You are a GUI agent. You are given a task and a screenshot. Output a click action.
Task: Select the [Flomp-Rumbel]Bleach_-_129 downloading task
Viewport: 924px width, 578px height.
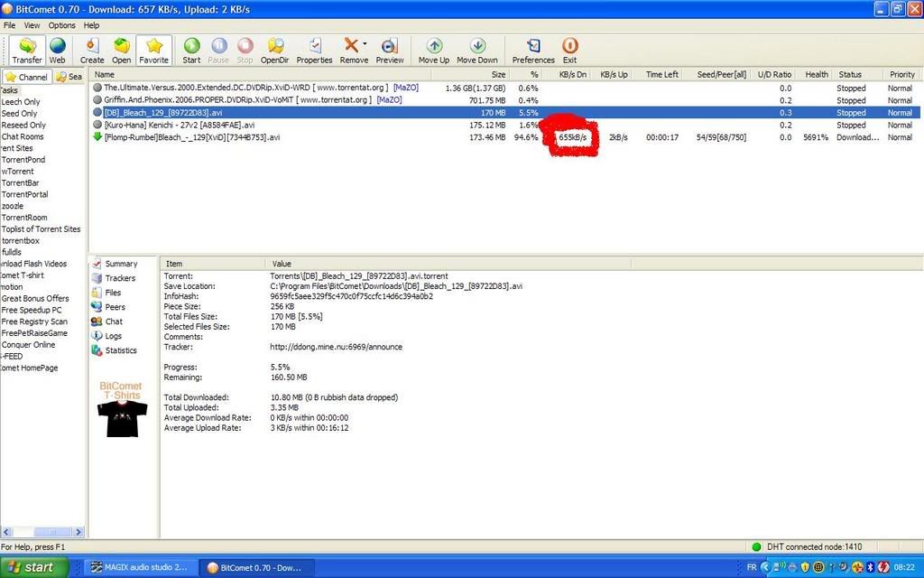(x=505, y=137)
